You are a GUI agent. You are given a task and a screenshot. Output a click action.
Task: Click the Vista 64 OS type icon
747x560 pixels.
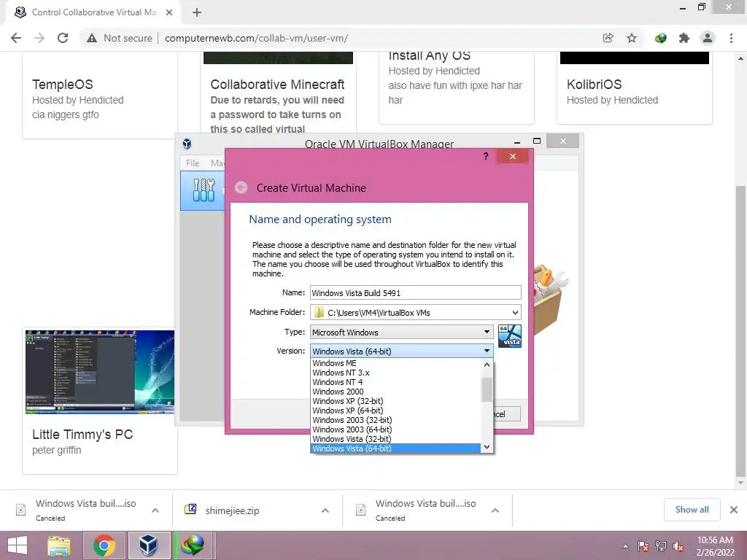(x=510, y=335)
